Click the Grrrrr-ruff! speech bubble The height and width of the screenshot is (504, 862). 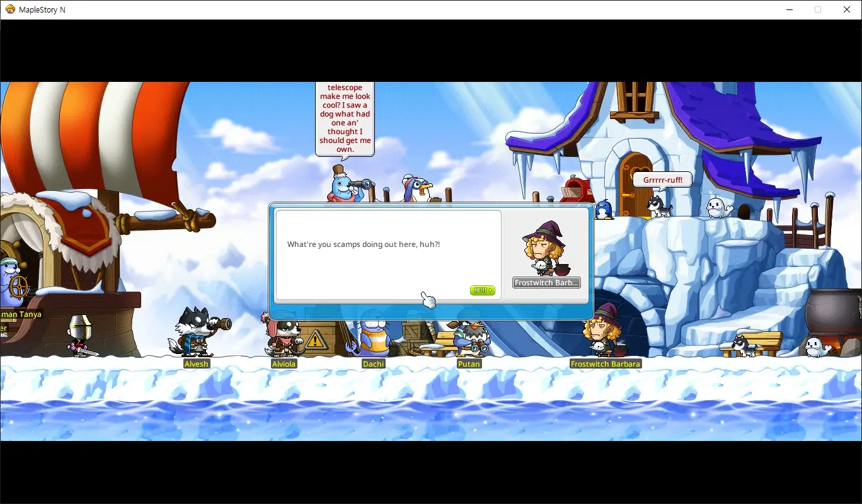(662, 180)
